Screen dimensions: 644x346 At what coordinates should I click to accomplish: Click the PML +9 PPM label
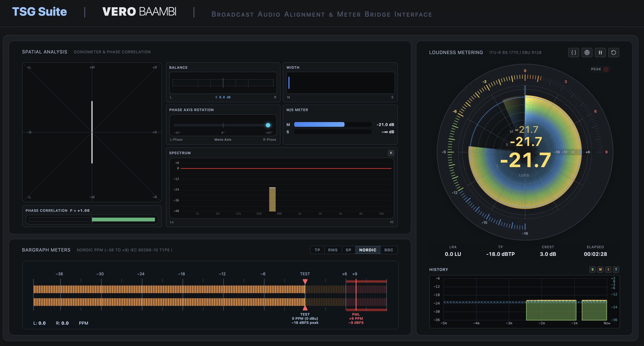tap(356, 319)
